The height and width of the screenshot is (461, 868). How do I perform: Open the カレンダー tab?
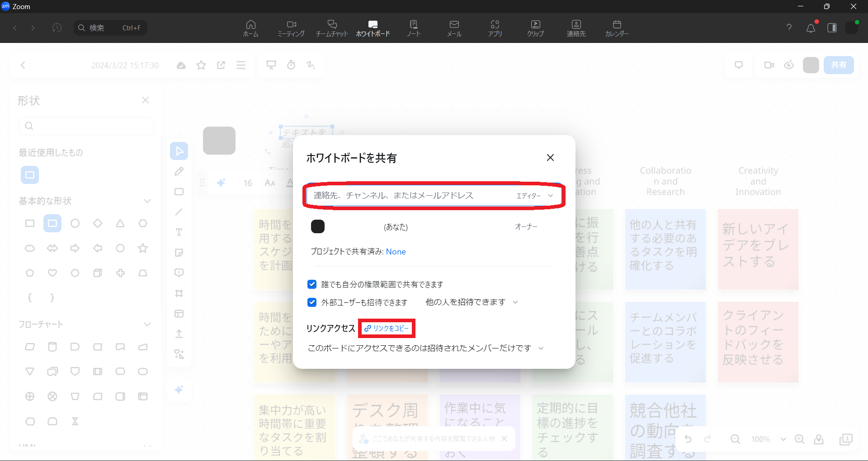tap(617, 28)
